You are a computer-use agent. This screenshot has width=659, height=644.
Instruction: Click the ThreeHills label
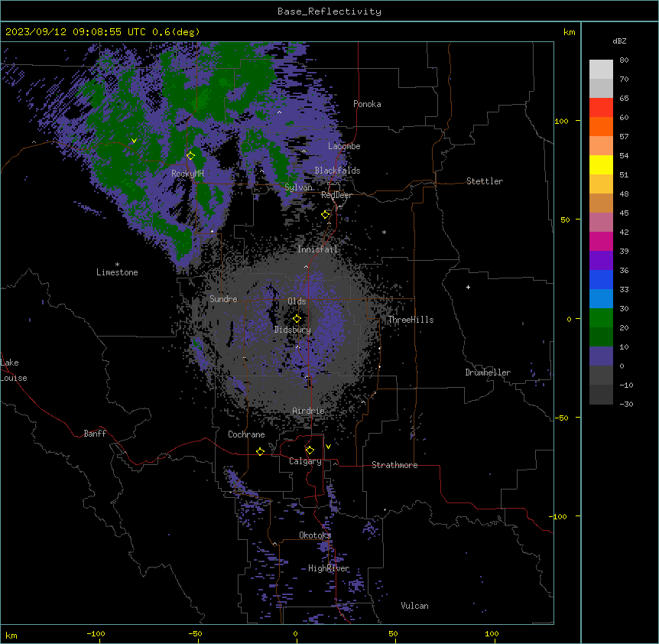coord(411,320)
